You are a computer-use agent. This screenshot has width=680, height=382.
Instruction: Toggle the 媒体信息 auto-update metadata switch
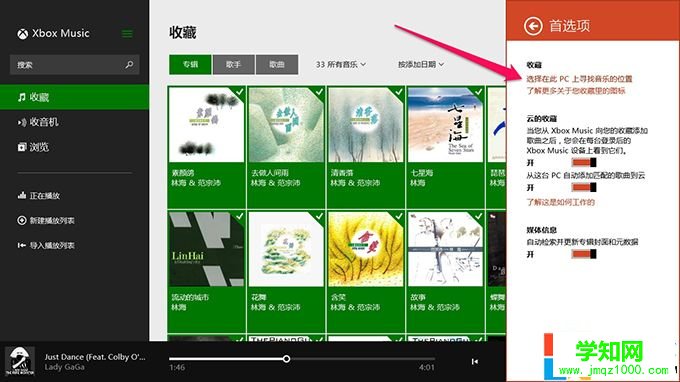[584, 254]
